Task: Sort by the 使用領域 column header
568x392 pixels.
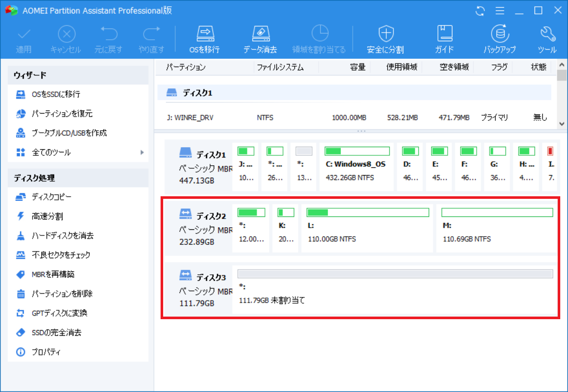Action: (x=402, y=67)
